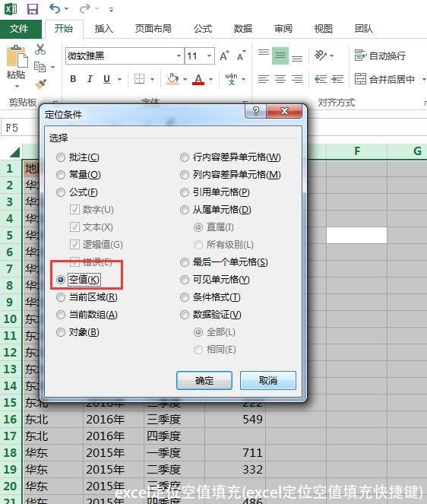The image size is (427, 504).
Task: Click the Select All corner triangle
Action: [14, 152]
